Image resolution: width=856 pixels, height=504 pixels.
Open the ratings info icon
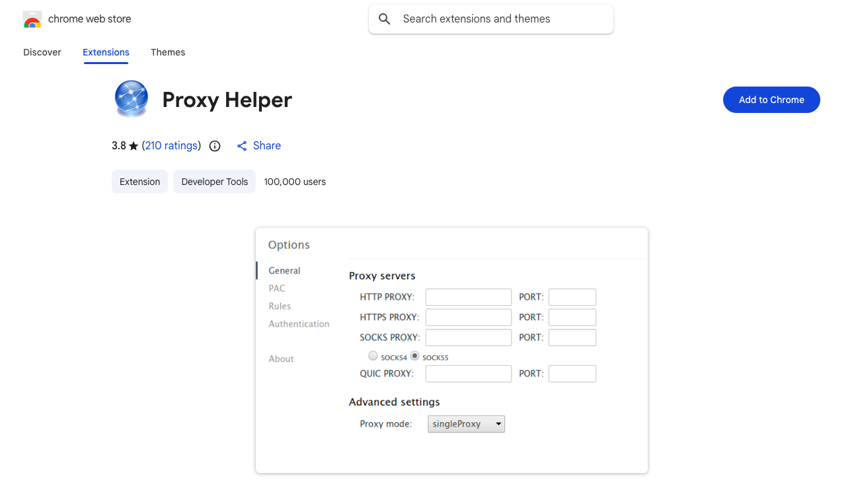pyautogui.click(x=215, y=146)
